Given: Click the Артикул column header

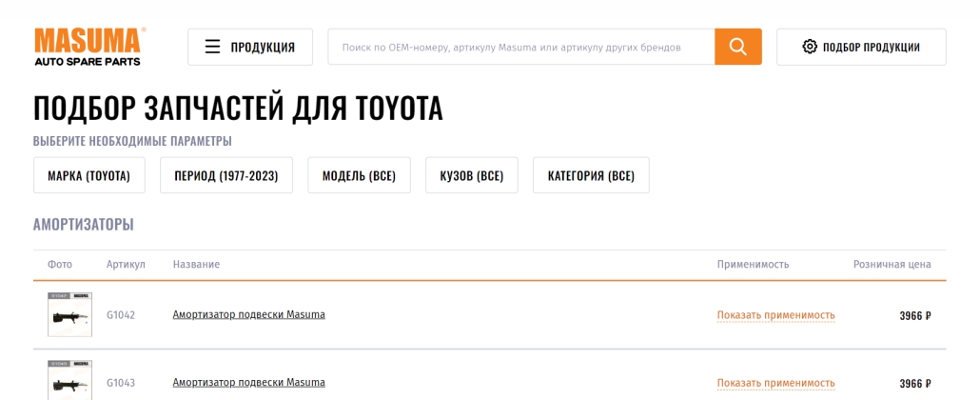Looking at the screenshot, I should pos(126,264).
